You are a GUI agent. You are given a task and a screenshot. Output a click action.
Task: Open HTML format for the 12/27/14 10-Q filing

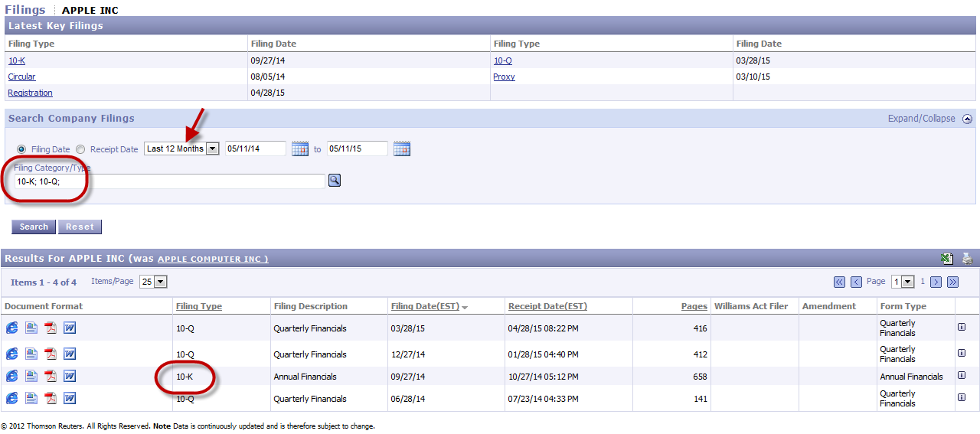(11, 354)
